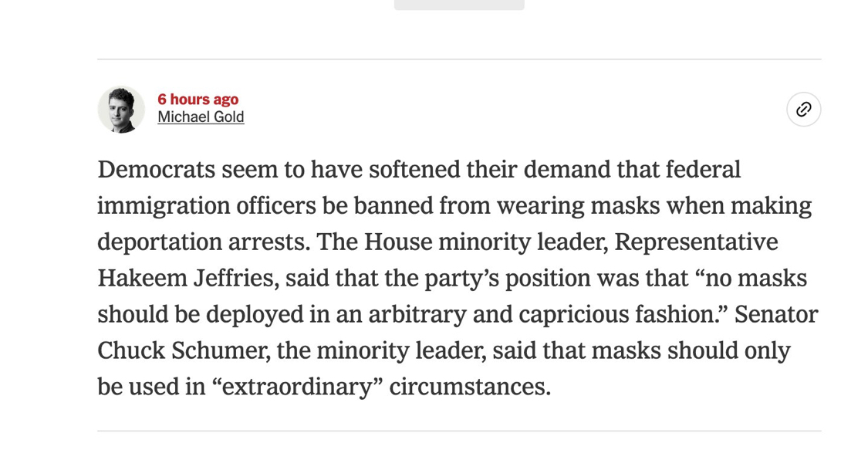Viewport: 868px width, 460px height.
Task: Click the word "Representative" in the paragraph
Action: click(x=696, y=242)
